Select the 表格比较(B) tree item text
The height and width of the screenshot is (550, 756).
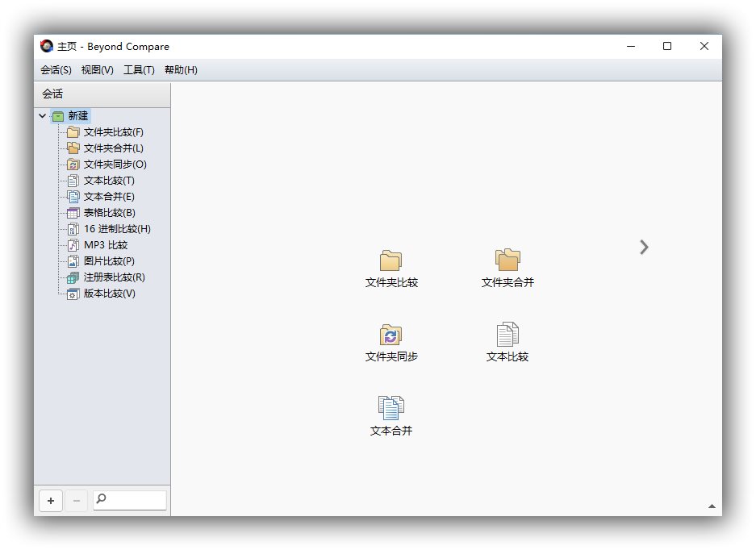click(110, 213)
